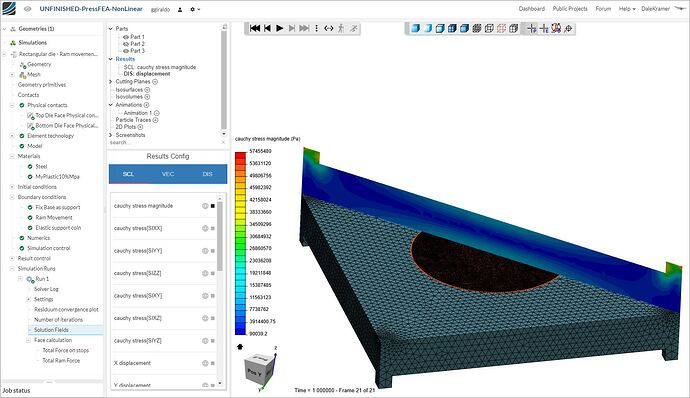Viewport: 690px width, 398px height.
Task: Switch to the VEC tab
Action: (168, 174)
